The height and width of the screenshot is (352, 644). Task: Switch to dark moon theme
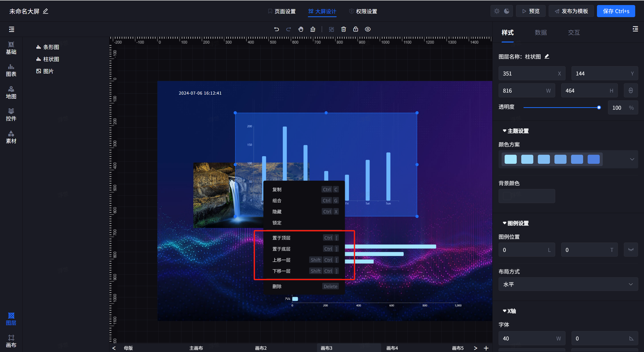point(507,11)
